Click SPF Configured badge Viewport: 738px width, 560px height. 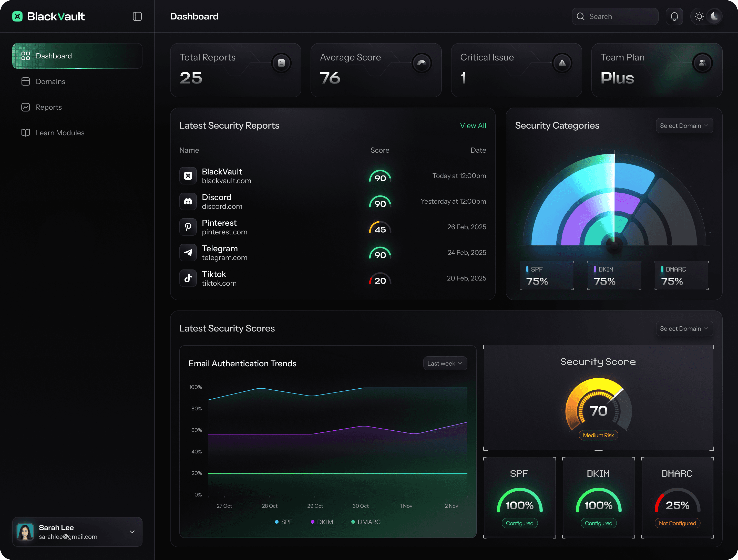(x=520, y=523)
